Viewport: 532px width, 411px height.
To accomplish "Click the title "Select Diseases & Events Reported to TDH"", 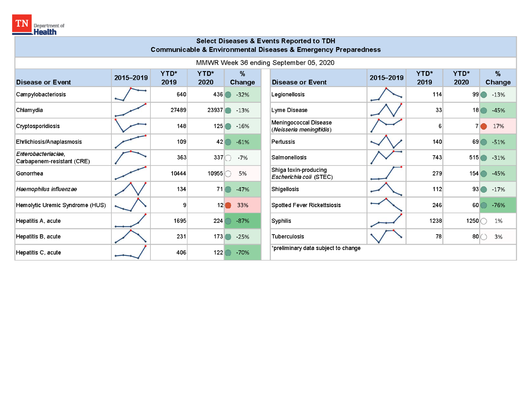I will pyautogui.click(x=266, y=41).
